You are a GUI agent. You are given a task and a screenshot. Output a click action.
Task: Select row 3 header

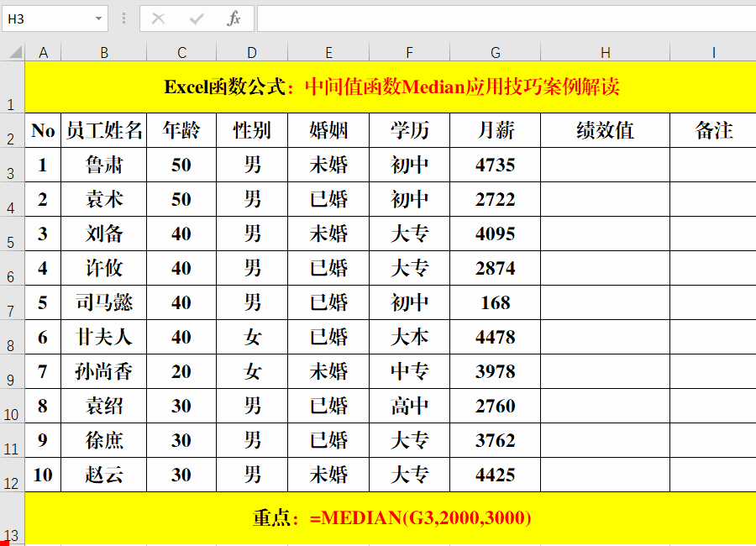[12, 165]
